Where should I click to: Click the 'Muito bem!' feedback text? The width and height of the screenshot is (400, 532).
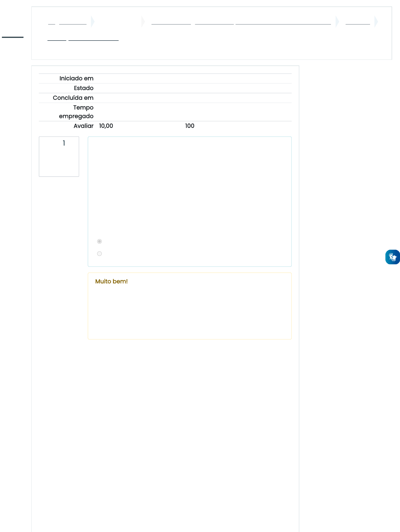click(x=111, y=281)
